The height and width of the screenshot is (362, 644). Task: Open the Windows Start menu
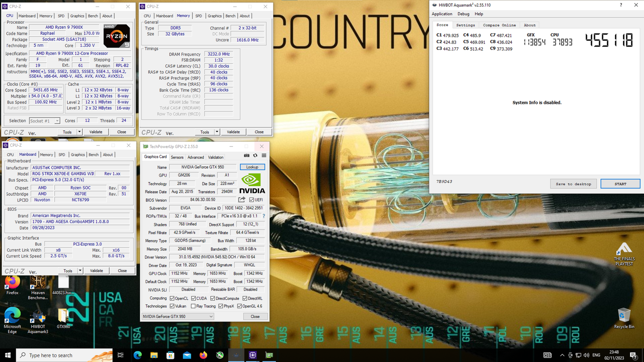click(8, 355)
